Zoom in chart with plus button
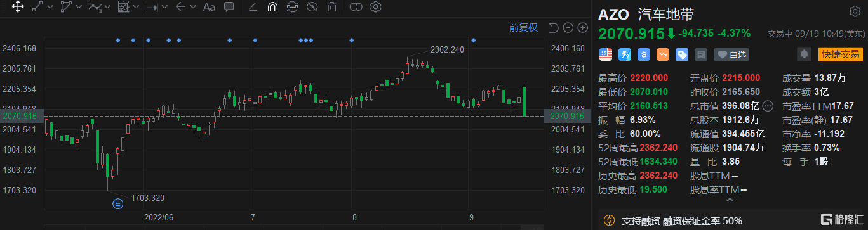Viewport: 868px width, 230px height. (x=583, y=27)
